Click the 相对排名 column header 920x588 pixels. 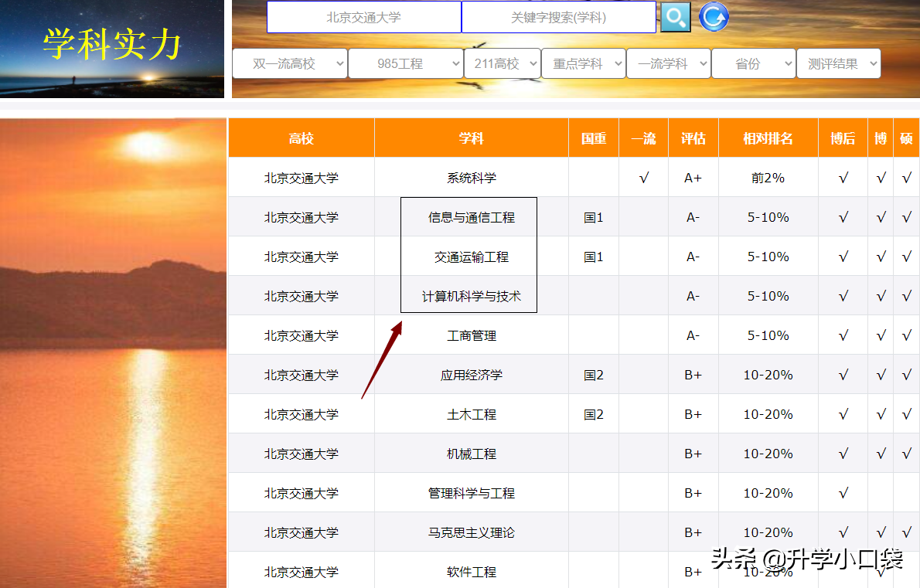click(768, 137)
